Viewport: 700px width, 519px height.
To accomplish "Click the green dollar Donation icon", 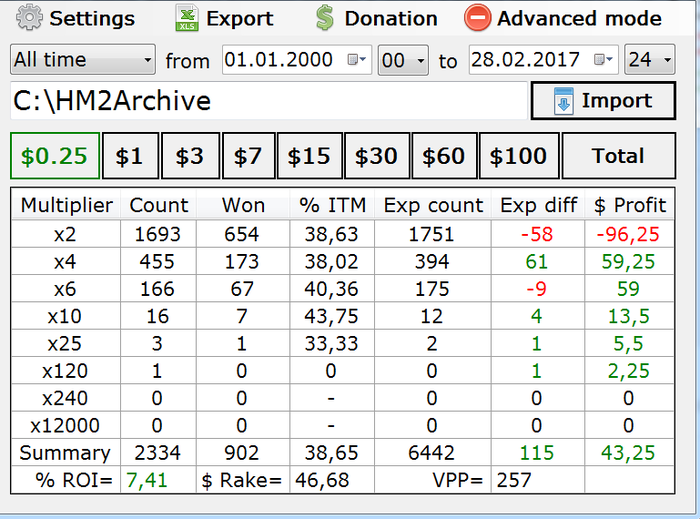I will [x=325, y=18].
